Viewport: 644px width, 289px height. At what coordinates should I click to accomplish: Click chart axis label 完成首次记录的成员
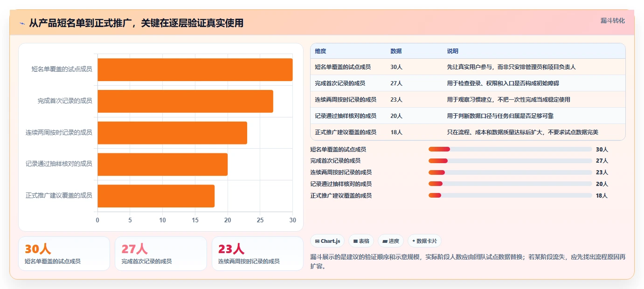coord(65,101)
